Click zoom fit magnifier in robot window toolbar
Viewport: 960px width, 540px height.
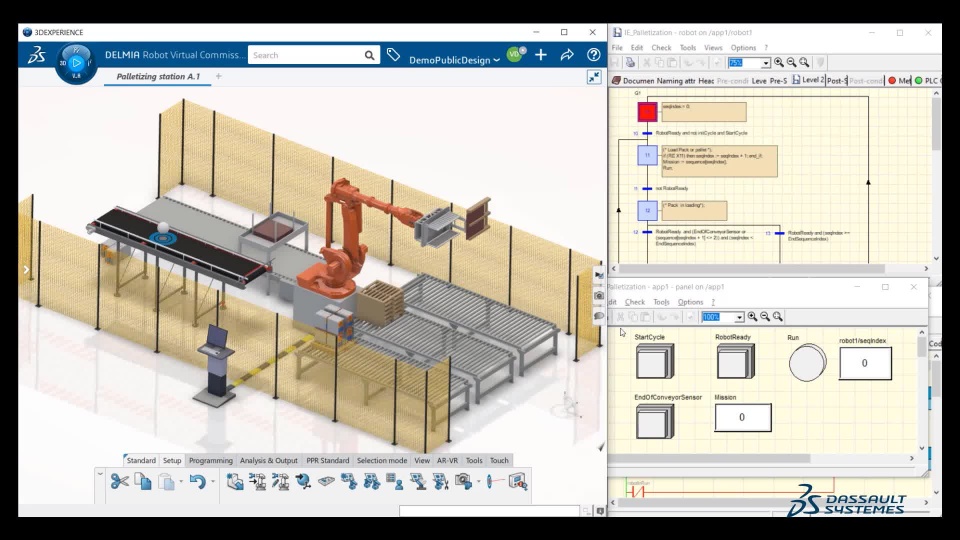tap(804, 62)
